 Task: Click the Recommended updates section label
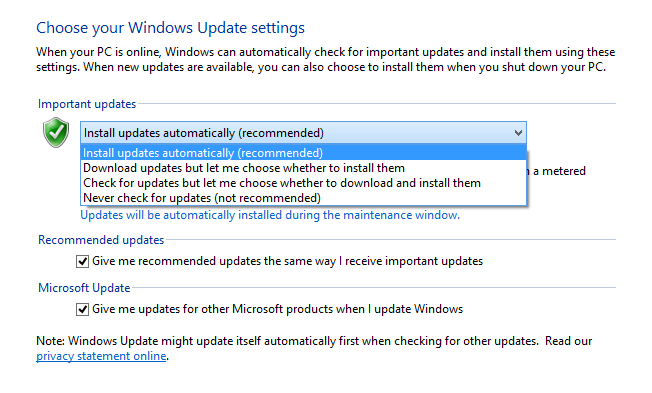tap(101, 240)
